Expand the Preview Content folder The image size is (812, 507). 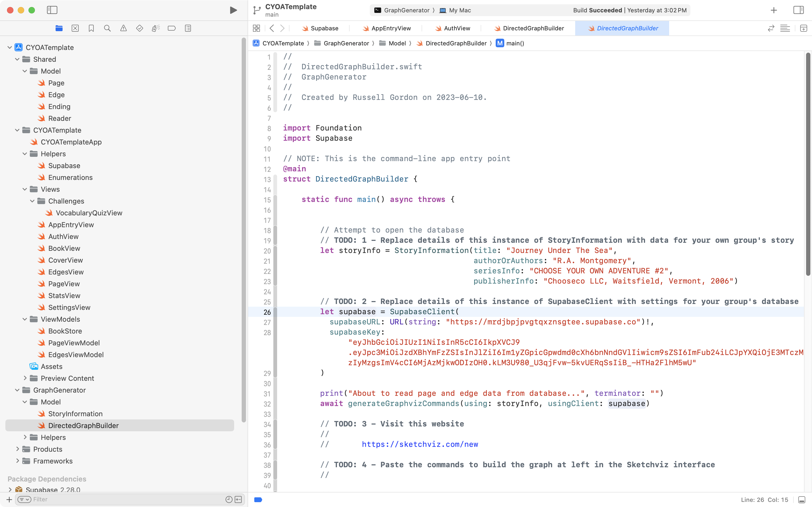tap(25, 378)
